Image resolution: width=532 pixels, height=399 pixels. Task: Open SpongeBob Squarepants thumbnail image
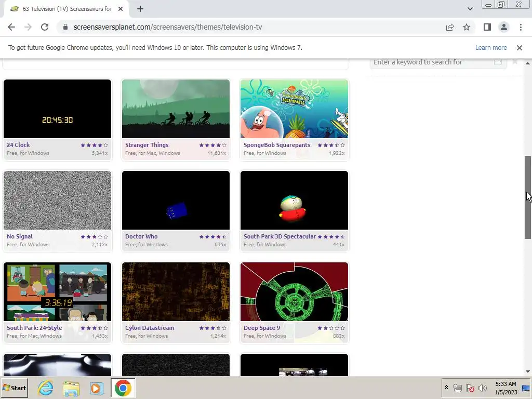tap(294, 109)
